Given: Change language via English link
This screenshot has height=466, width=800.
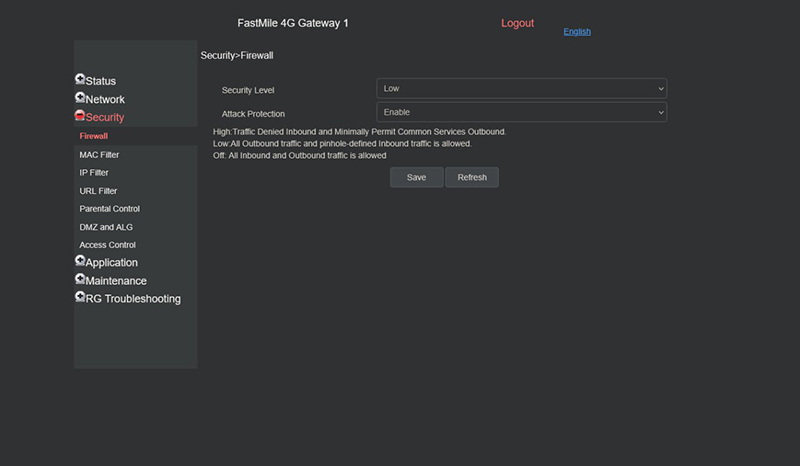Looking at the screenshot, I should [x=577, y=32].
